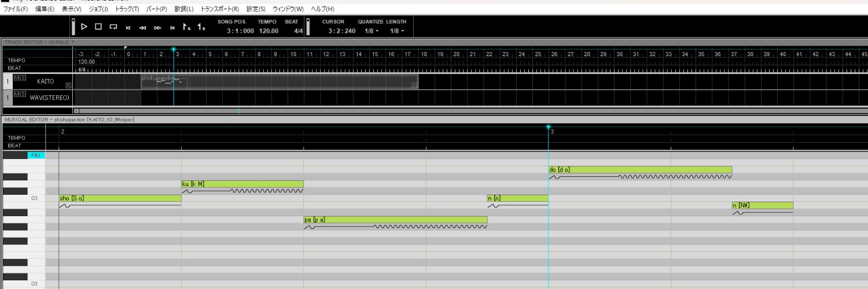
Task: Click the cursor toolbar grip handle
Action: pyautogui.click(x=308, y=27)
